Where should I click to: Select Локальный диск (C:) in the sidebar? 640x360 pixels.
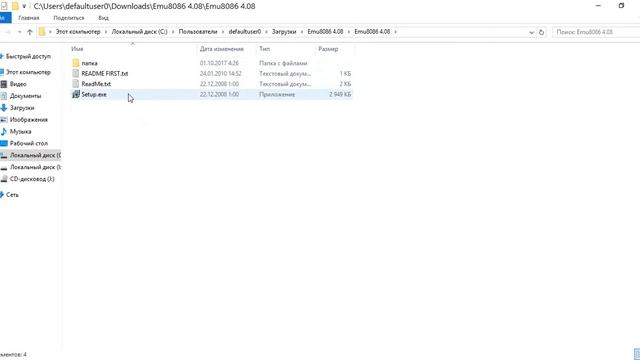(31, 155)
